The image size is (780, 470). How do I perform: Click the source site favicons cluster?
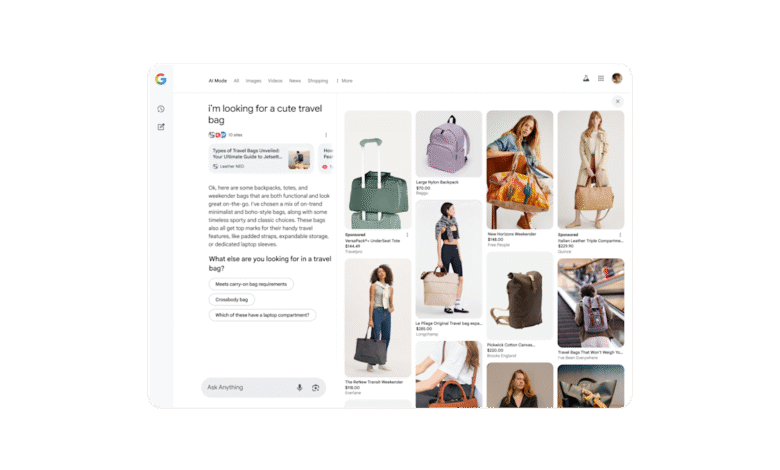coord(217,135)
